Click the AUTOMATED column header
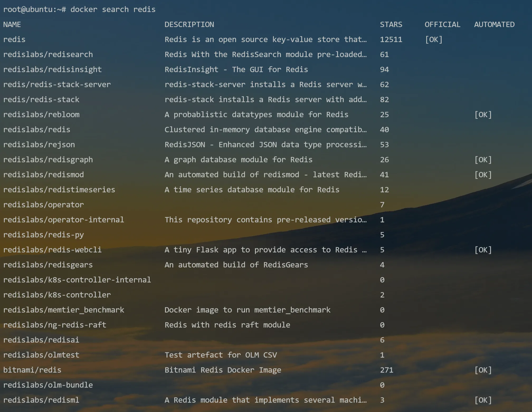This screenshot has height=412, width=532. click(x=494, y=25)
